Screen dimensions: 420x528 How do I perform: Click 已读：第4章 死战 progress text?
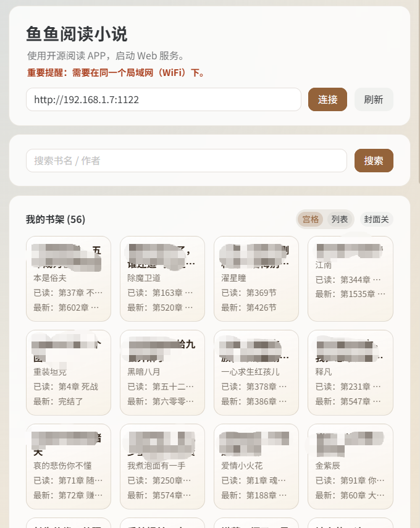[65, 387]
